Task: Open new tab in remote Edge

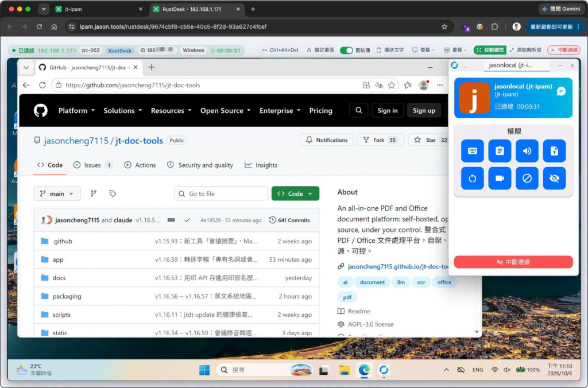Action: point(152,68)
